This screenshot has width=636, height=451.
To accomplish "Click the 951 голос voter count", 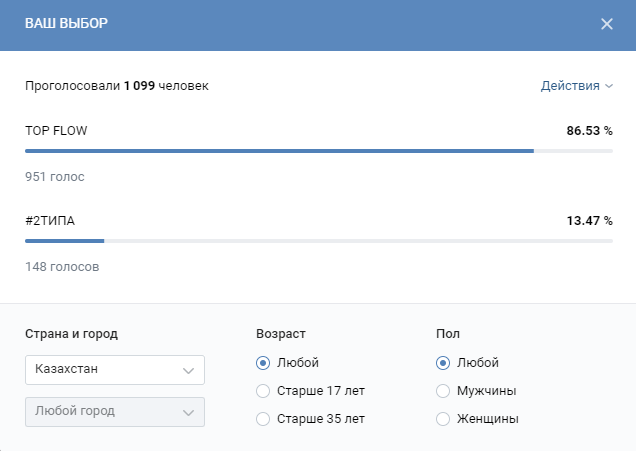I will pos(55,177).
